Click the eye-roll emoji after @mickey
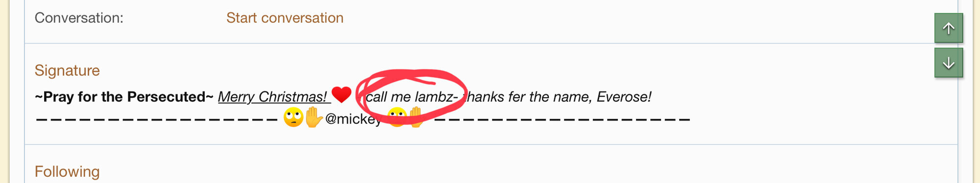 [397, 118]
